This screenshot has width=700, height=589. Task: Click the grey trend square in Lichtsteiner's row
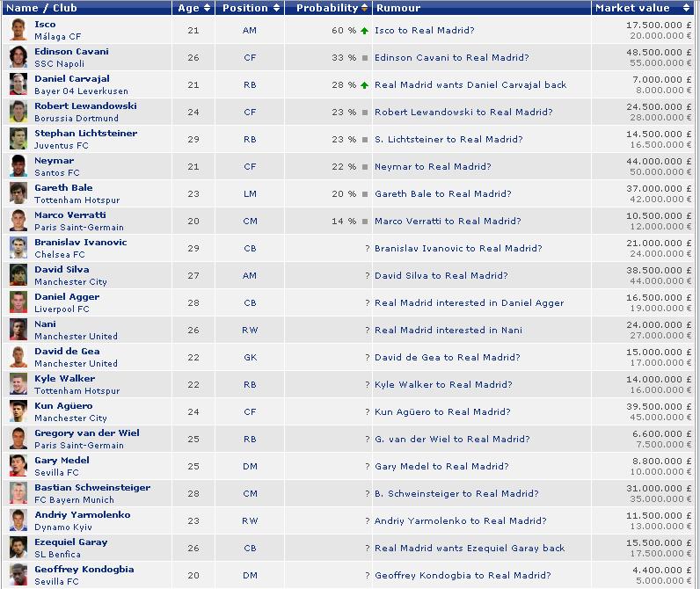(x=364, y=140)
